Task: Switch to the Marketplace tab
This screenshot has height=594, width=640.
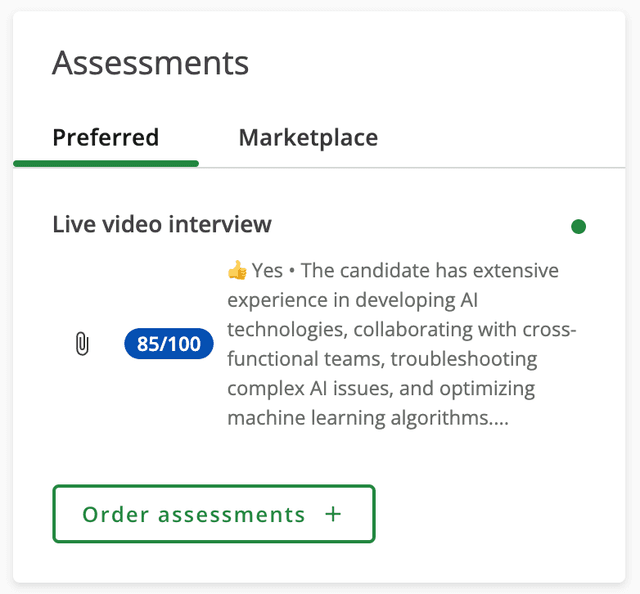Action: point(308,137)
